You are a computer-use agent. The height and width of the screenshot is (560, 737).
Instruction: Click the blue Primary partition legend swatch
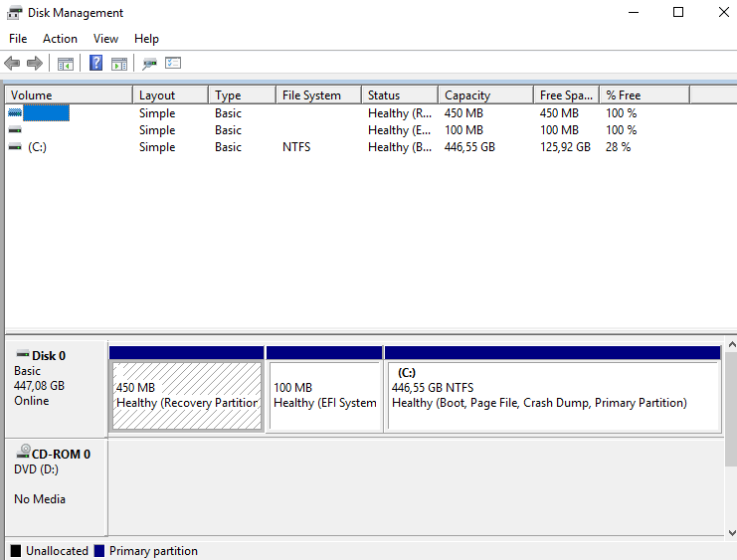point(99,551)
